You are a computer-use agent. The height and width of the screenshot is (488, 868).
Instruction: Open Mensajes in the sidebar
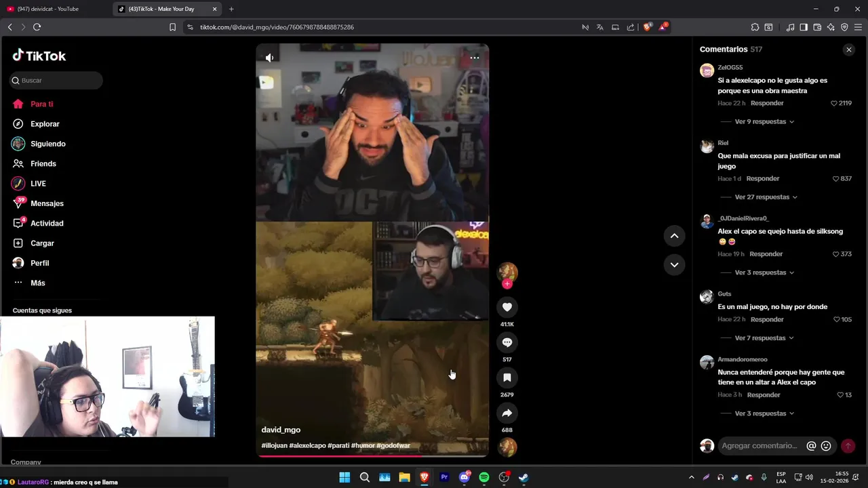tap(47, 203)
